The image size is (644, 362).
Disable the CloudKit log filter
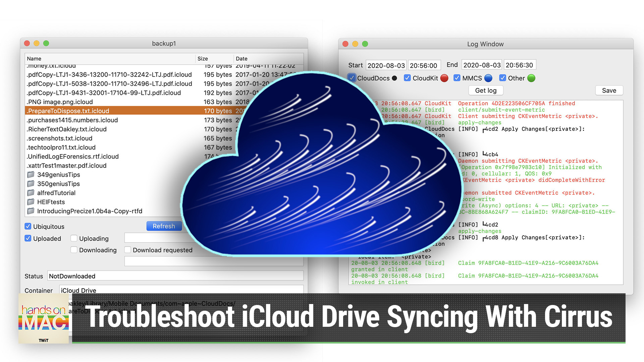407,78
